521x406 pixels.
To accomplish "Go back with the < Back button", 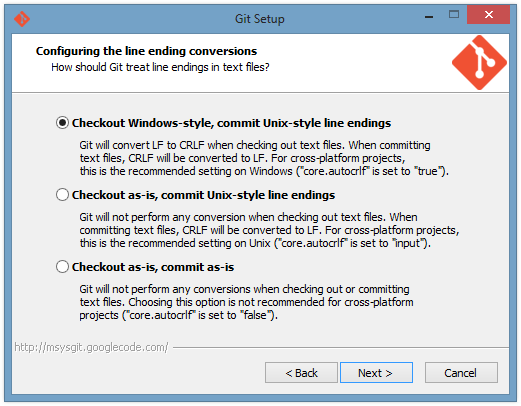I will 301,373.
